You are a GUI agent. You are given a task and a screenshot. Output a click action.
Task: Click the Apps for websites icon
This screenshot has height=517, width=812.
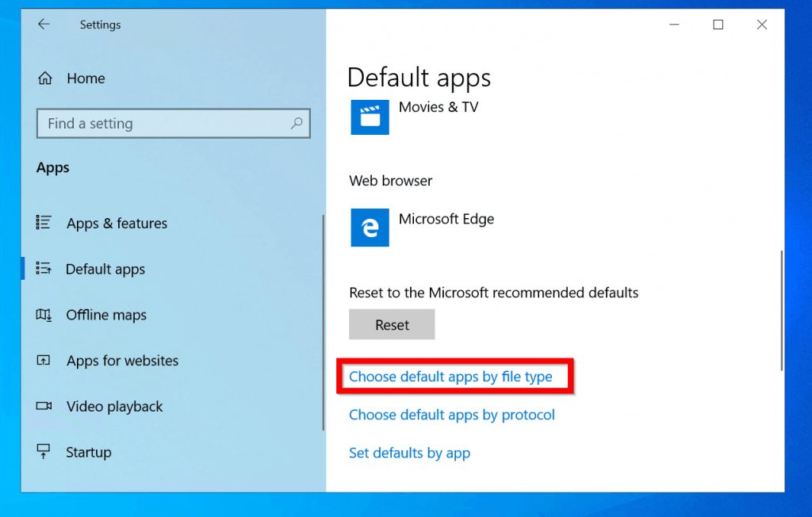tap(45, 361)
